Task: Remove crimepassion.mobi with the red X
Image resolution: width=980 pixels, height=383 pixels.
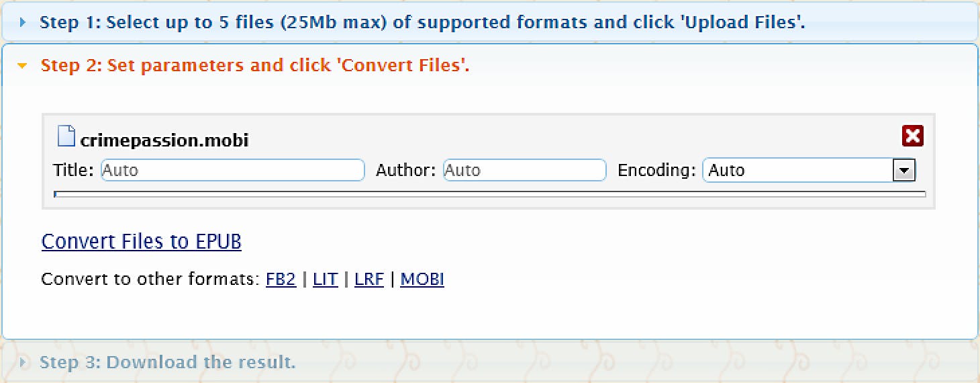Action: (x=912, y=136)
